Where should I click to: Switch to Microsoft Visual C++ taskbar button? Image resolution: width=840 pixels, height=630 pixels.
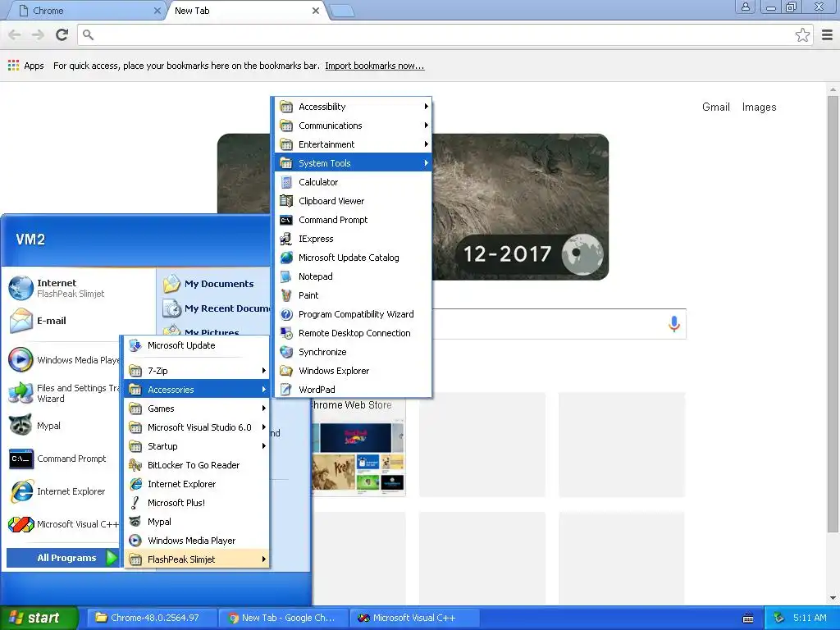[414, 618]
